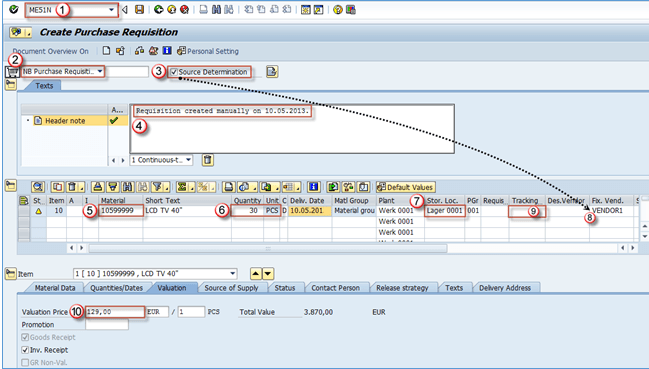649x369 pixels.
Task: Click the Print icon in top toolbar
Action: (203, 9)
